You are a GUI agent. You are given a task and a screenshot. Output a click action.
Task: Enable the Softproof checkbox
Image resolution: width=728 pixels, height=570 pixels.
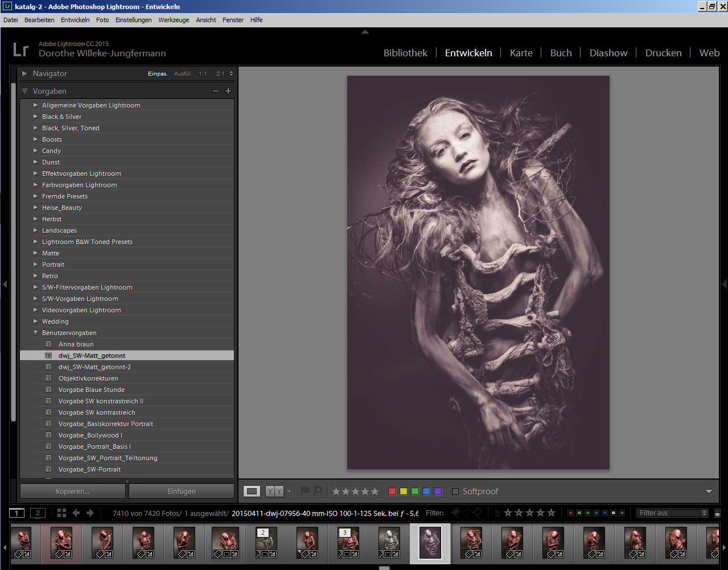click(455, 491)
